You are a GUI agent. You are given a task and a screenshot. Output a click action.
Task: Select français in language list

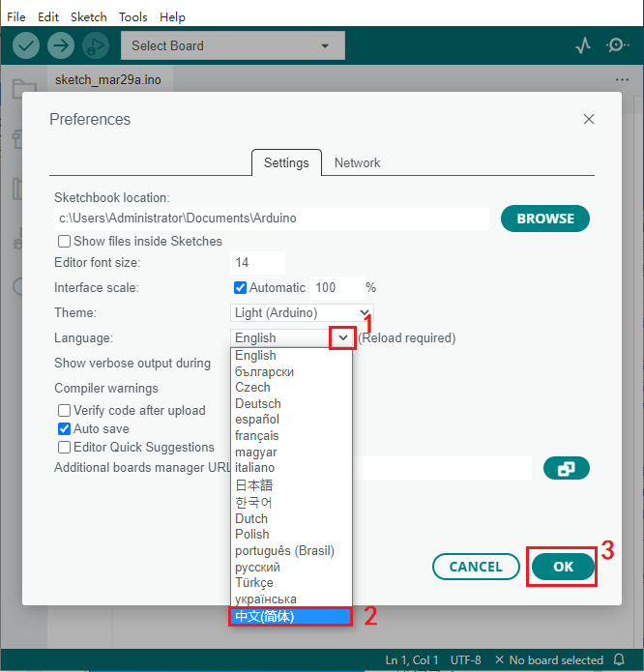pyautogui.click(x=291, y=436)
